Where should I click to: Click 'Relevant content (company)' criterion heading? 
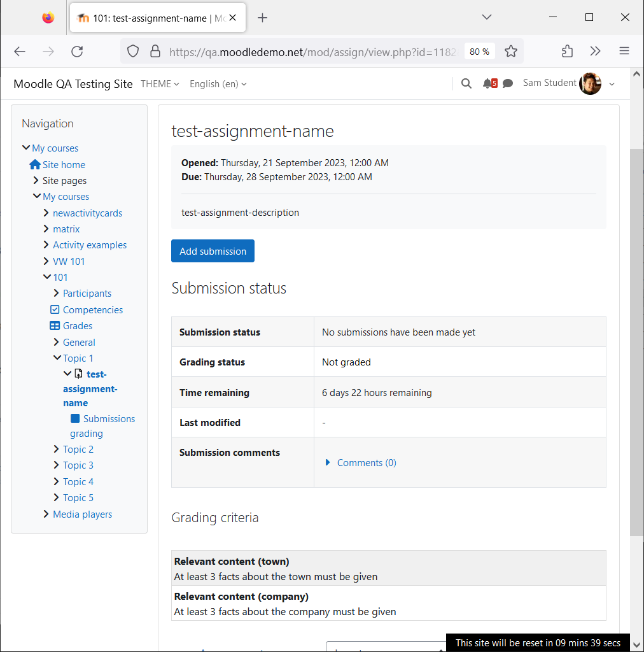click(x=241, y=596)
